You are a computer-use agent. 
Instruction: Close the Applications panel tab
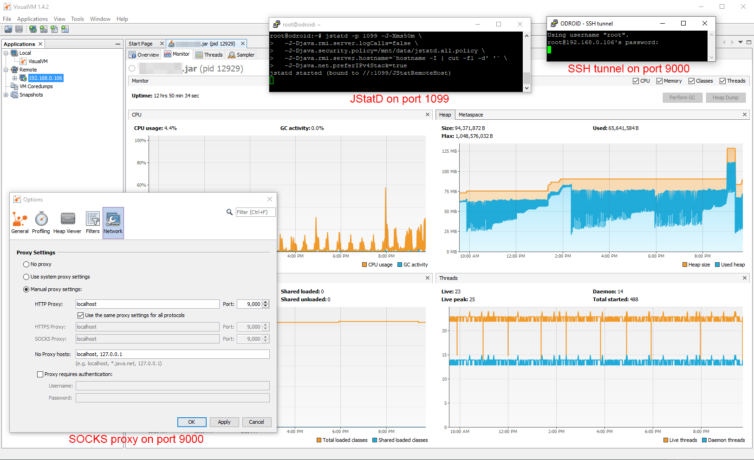(x=40, y=44)
